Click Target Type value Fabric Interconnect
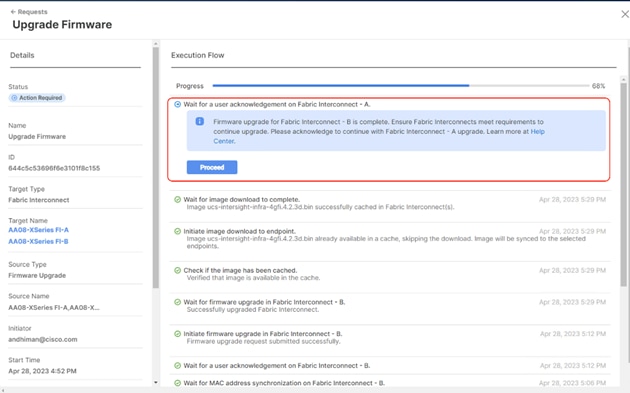This screenshot has height=393, width=630. pos(39,200)
